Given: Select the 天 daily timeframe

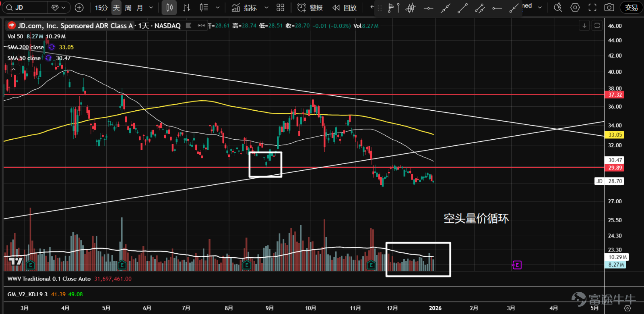Looking at the screenshot, I should [116, 8].
